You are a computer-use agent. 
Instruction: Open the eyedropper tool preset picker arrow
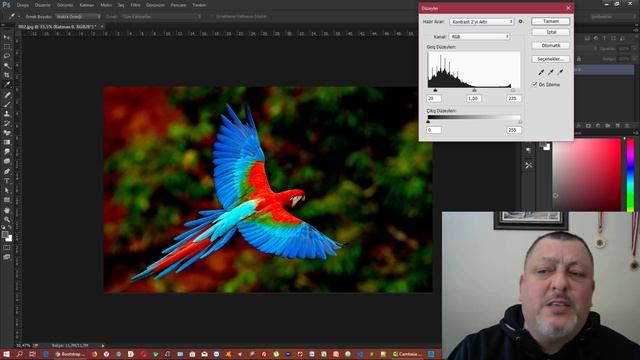click(19, 17)
